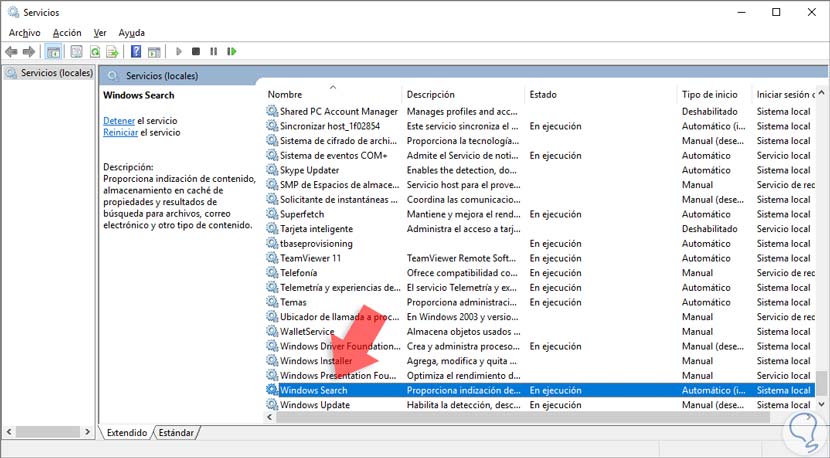Switch to the Extendido tab
The image size is (830, 458).
pos(127,433)
